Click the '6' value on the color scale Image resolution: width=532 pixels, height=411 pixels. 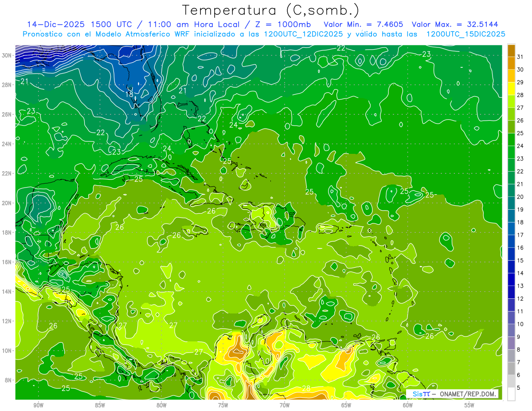pos(519,375)
